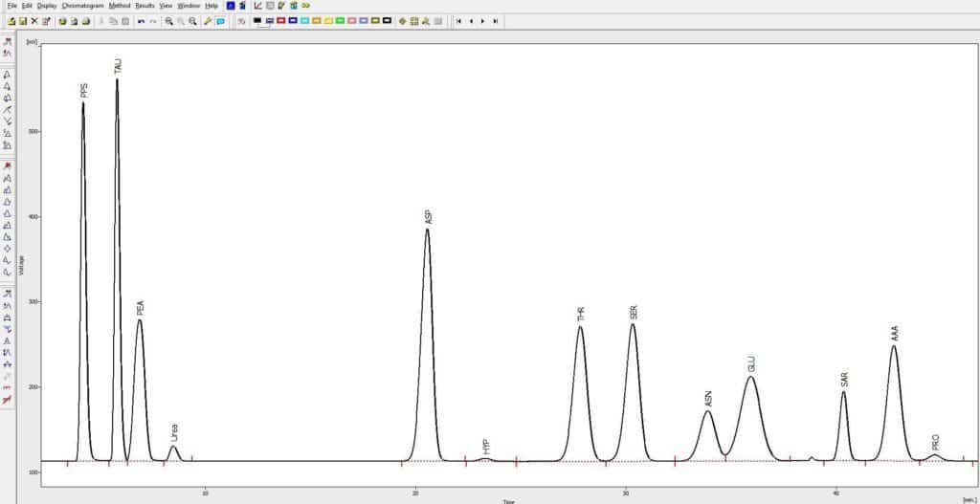Select the red signal color swatch
This screenshot has height=504, width=980.
(x=280, y=21)
